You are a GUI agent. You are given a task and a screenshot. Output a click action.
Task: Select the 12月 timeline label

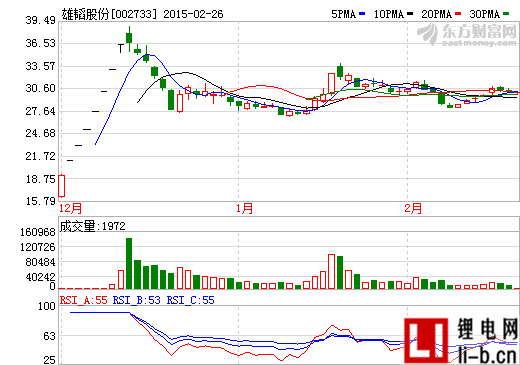[x=70, y=209]
